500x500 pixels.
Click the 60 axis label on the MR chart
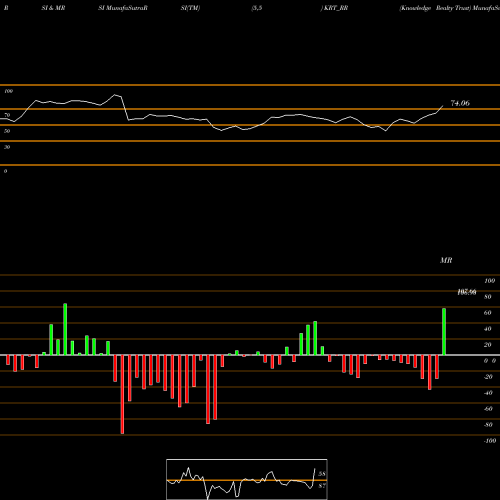coord(487,313)
